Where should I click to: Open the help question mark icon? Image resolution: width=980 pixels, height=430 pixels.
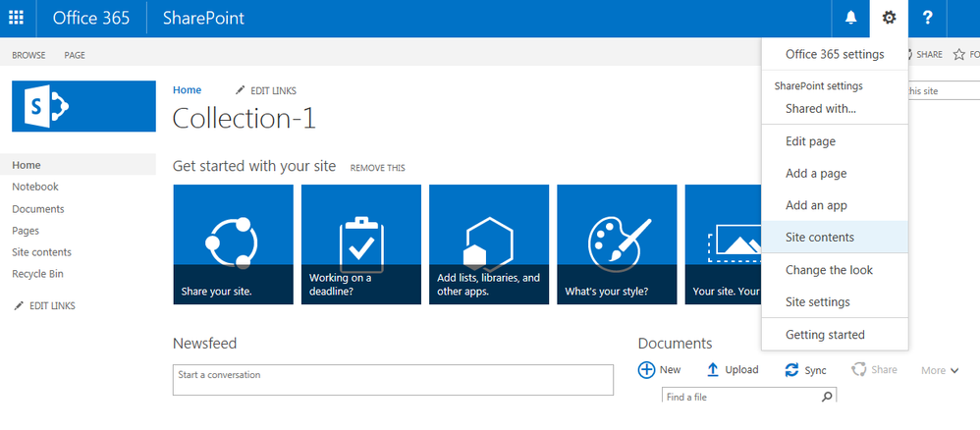[x=928, y=18]
